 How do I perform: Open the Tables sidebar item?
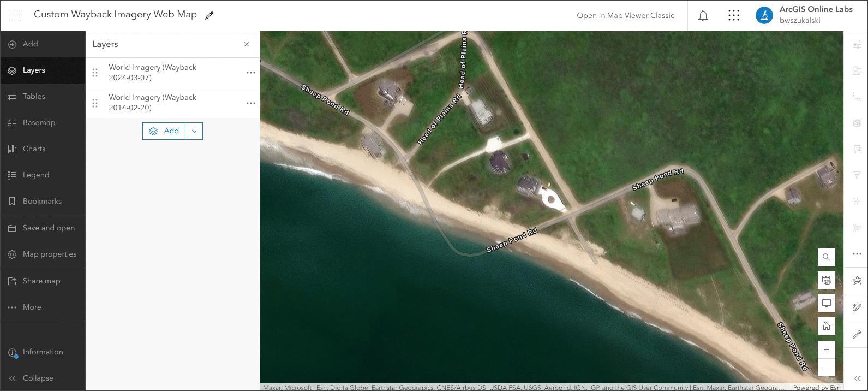pyautogui.click(x=43, y=97)
